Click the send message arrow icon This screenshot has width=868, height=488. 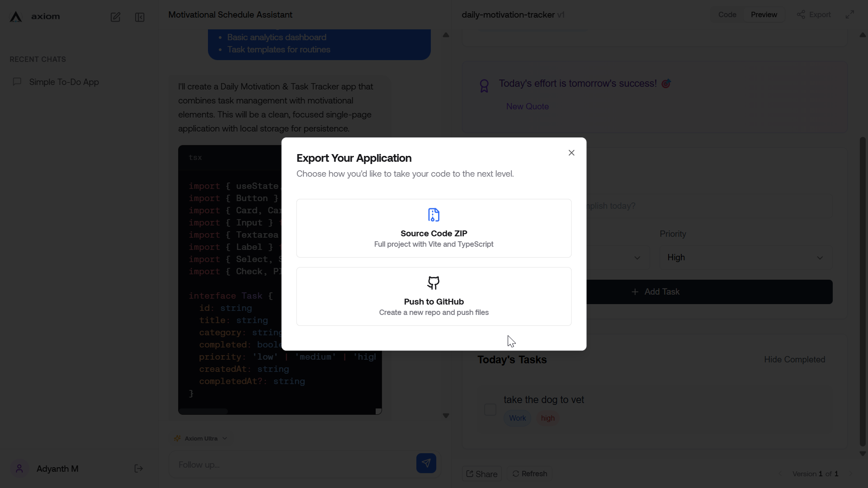[425, 463]
